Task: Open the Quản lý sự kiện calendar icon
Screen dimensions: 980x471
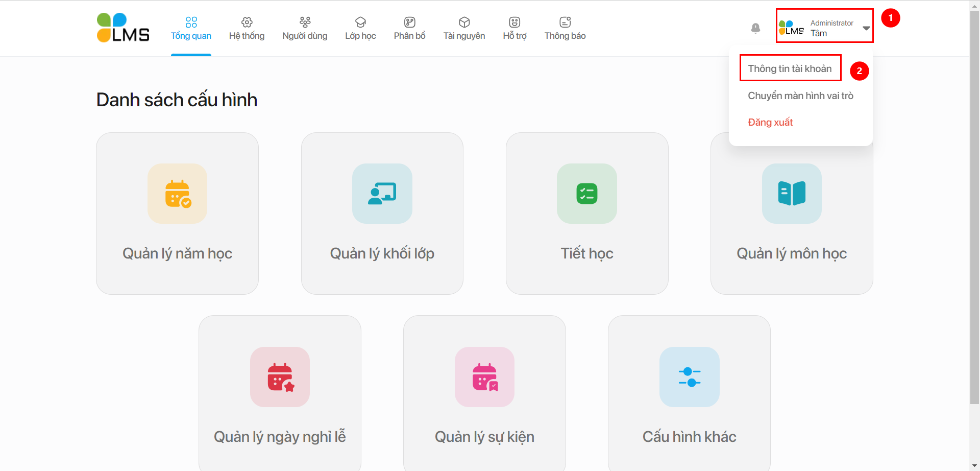Action: point(484,377)
